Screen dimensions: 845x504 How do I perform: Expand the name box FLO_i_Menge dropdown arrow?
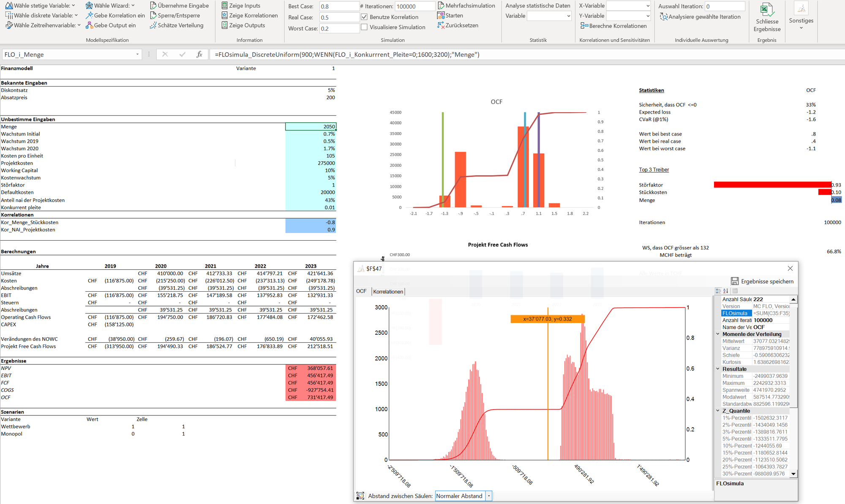(137, 54)
